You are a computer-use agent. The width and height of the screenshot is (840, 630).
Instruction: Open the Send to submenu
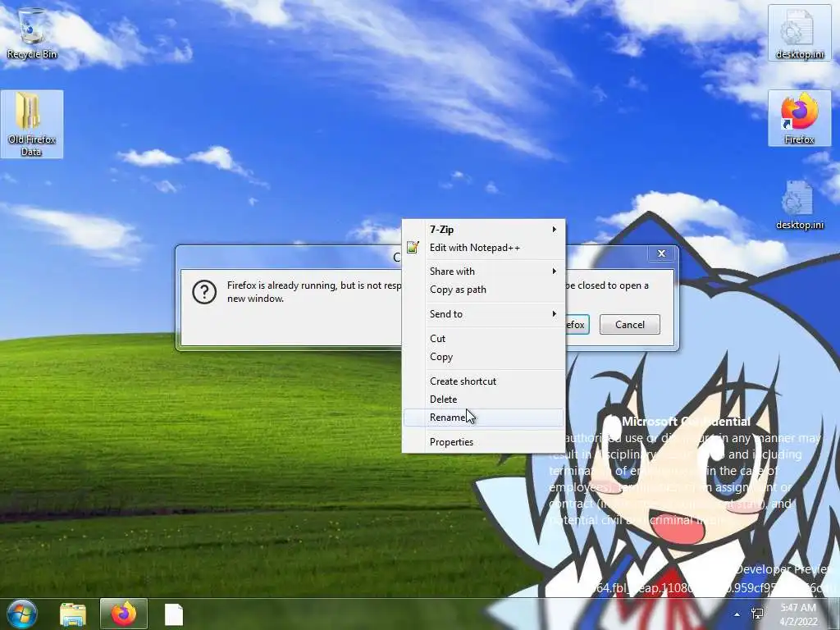point(484,314)
